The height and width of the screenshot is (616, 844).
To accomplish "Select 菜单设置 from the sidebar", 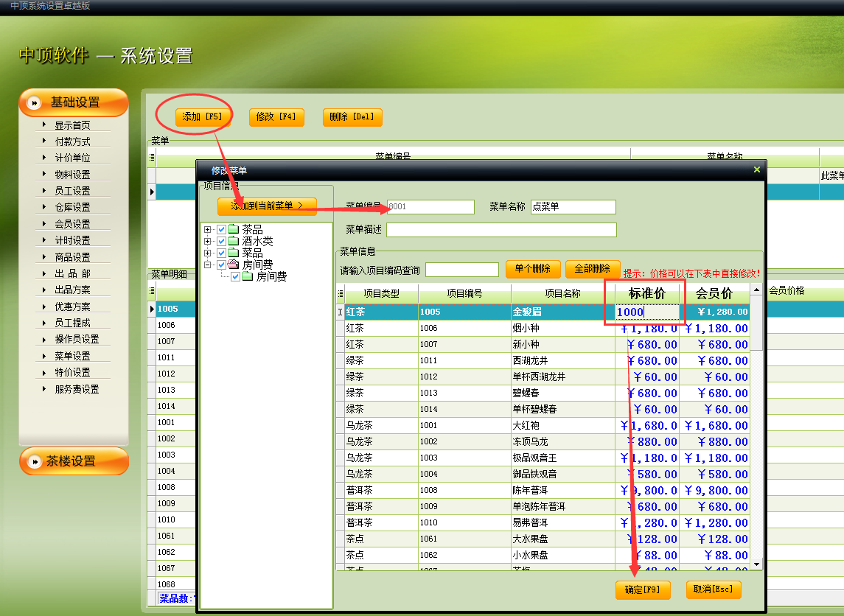I will 72,356.
